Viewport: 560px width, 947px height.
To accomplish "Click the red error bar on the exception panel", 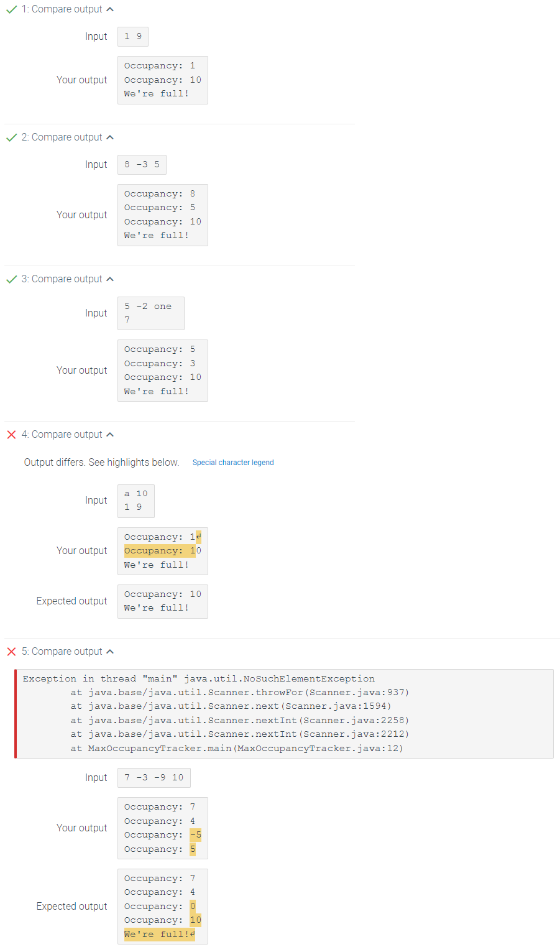I will coord(15,713).
